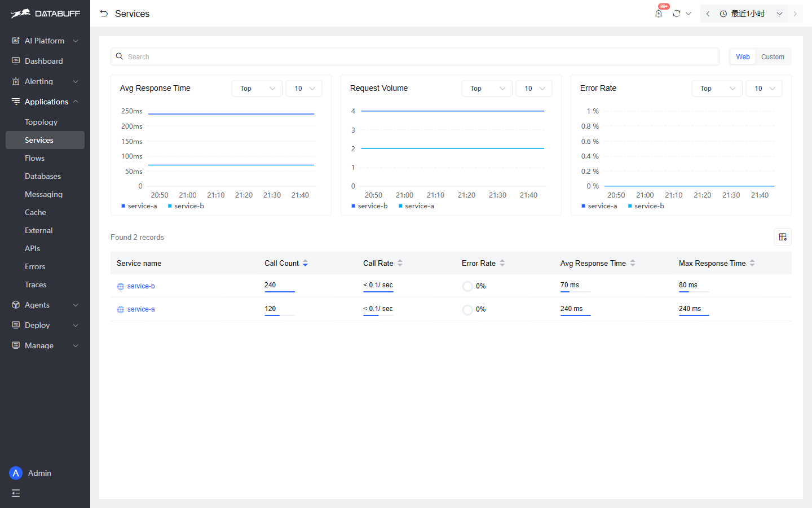This screenshot has width=812, height=508.
Task: Open the table column settings icon
Action: [783, 237]
